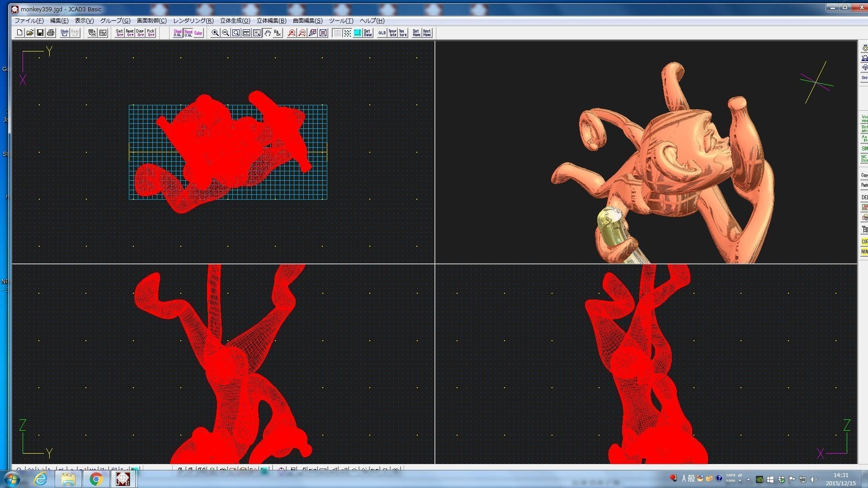The image size is (868, 488).
Task: Toggle the cyan base grid icon
Action: click(x=358, y=33)
